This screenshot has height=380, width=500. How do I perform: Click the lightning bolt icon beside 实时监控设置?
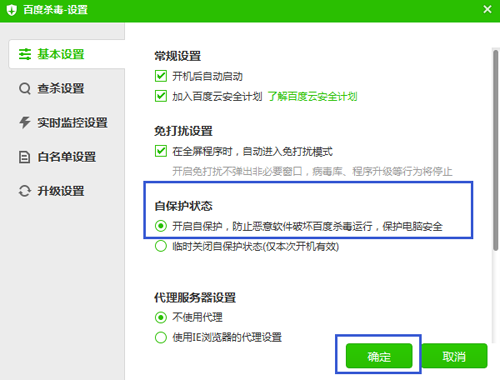tap(25, 123)
